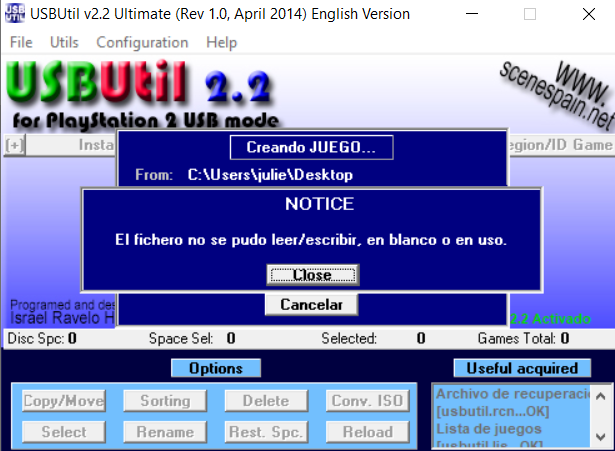Click 'Lista de juegos' log line
Image resolution: width=615 pixels, height=451 pixels.
(489, 429)
